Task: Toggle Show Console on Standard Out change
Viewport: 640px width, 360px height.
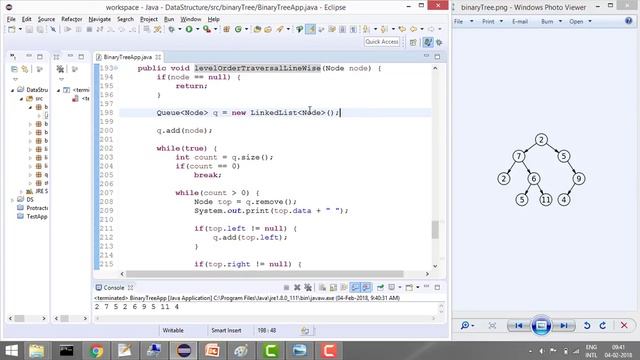Action: click(x=356, y=288)
